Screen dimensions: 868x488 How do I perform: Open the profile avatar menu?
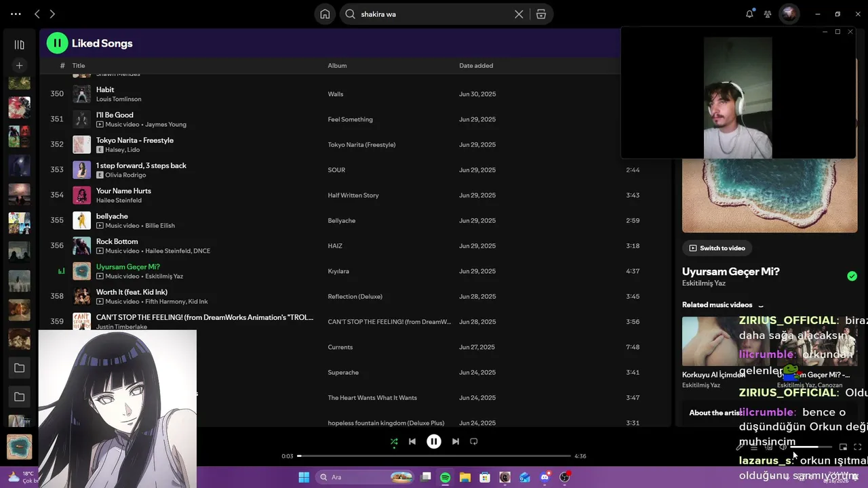tap(789, 14)
